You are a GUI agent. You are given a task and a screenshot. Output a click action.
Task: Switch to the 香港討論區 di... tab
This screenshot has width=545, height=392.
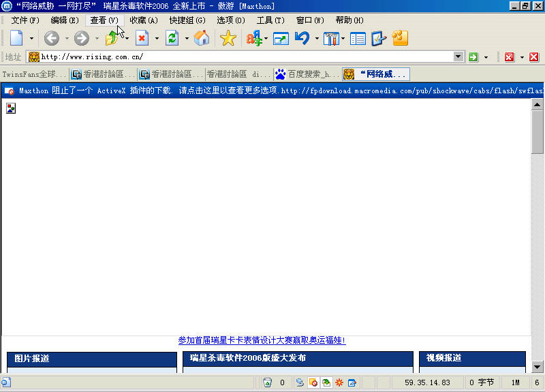point(239,74)
